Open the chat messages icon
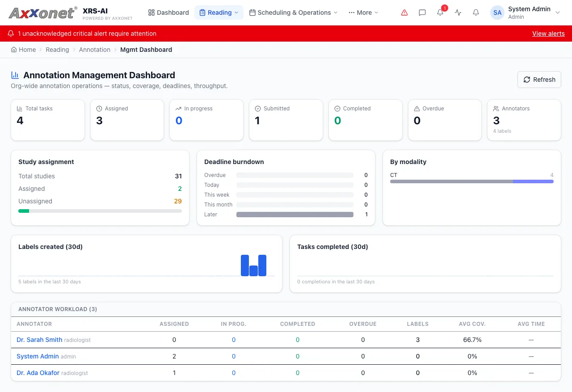Viewport: 572px width, 392px height. [x=422, y=13]
